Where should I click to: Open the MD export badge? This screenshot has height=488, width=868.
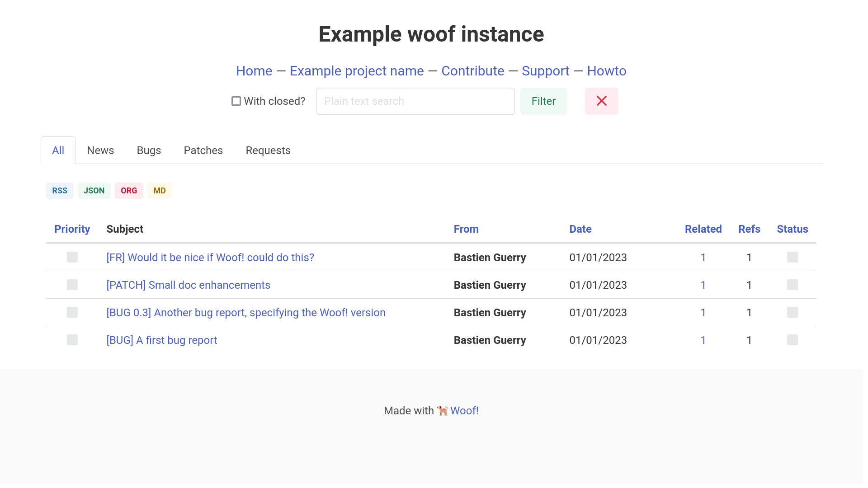[160, 191]
